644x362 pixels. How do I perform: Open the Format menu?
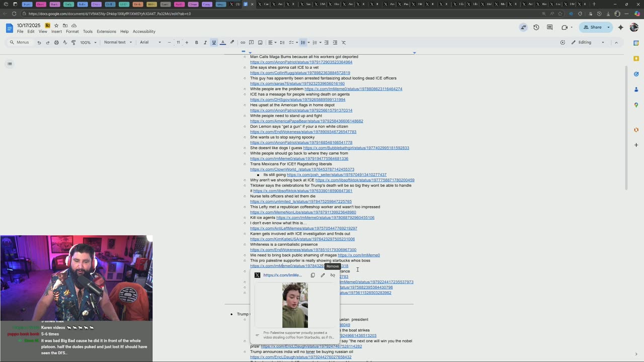72,32
